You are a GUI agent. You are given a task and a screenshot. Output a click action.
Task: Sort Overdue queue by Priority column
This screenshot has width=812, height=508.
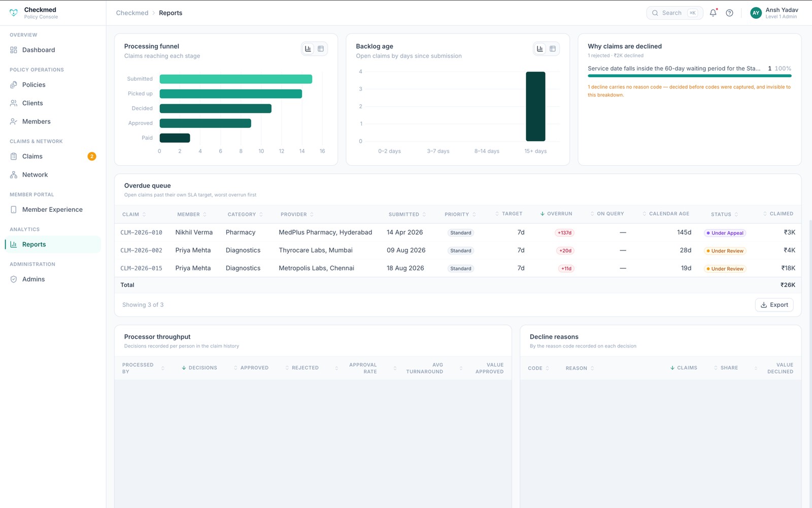[460, 214]
